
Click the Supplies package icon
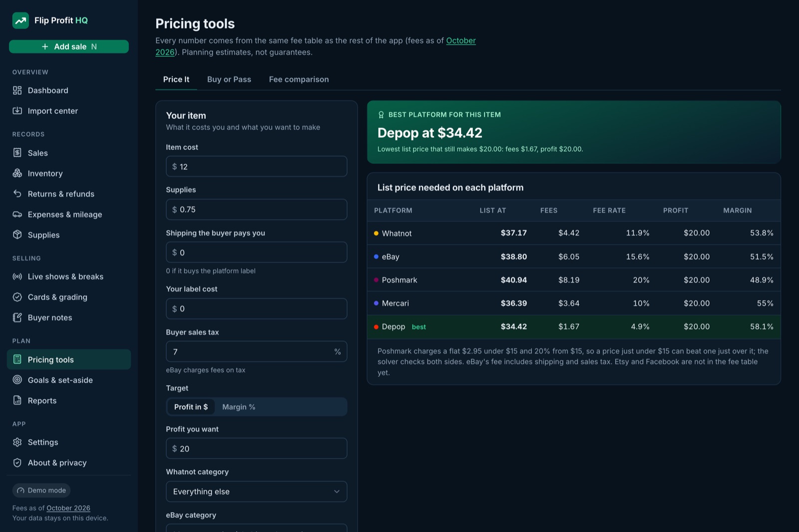tap(17, 235)
